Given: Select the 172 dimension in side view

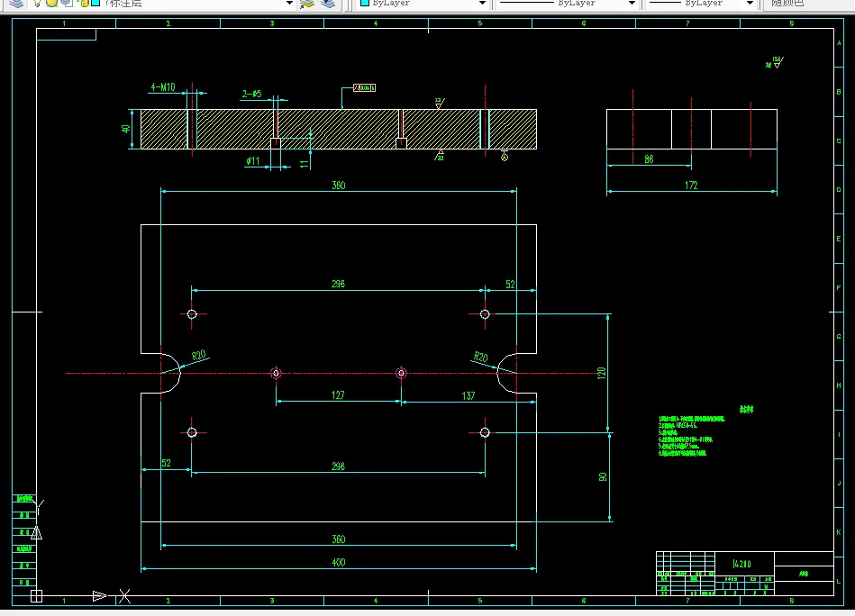Looking at the screenshot, I should (691, 186).
